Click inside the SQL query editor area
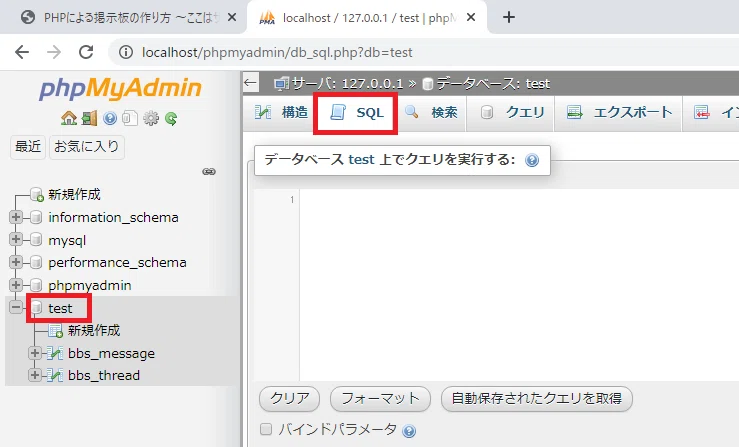 (518, 285)
